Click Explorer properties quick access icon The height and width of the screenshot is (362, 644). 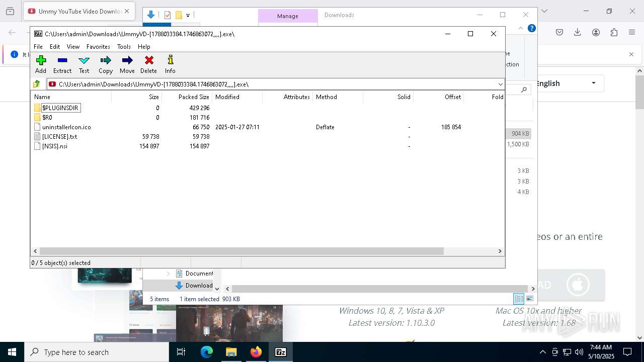[168, 15]
